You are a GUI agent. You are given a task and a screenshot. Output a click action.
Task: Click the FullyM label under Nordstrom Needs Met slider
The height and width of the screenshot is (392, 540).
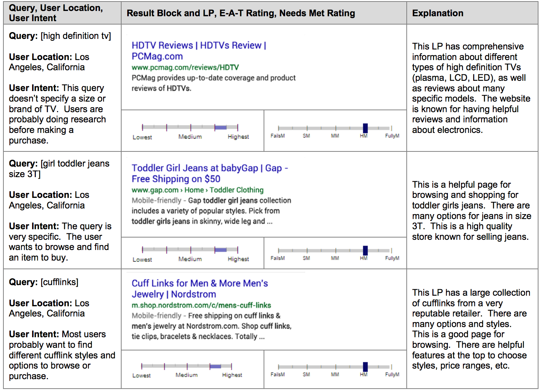[392, 375]
